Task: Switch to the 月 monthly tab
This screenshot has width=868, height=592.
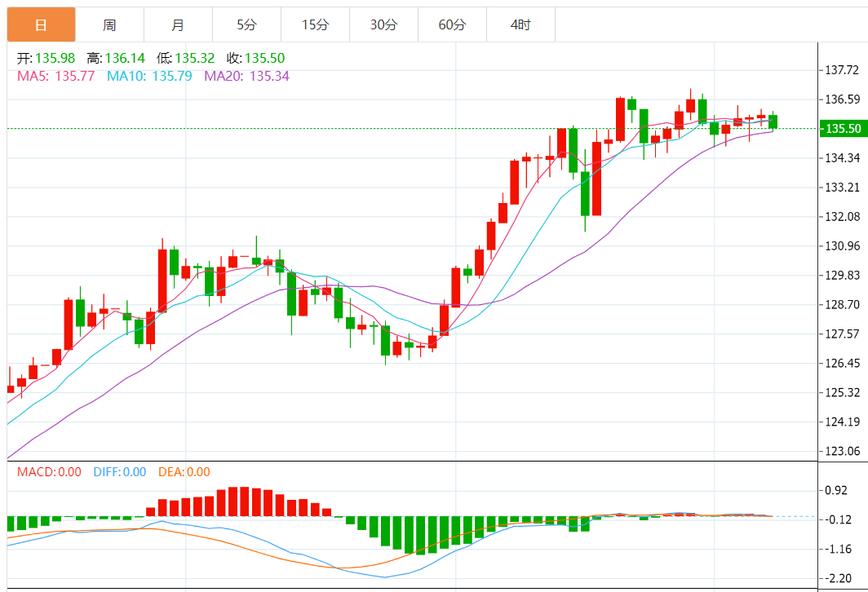Action: click(178, 25)
